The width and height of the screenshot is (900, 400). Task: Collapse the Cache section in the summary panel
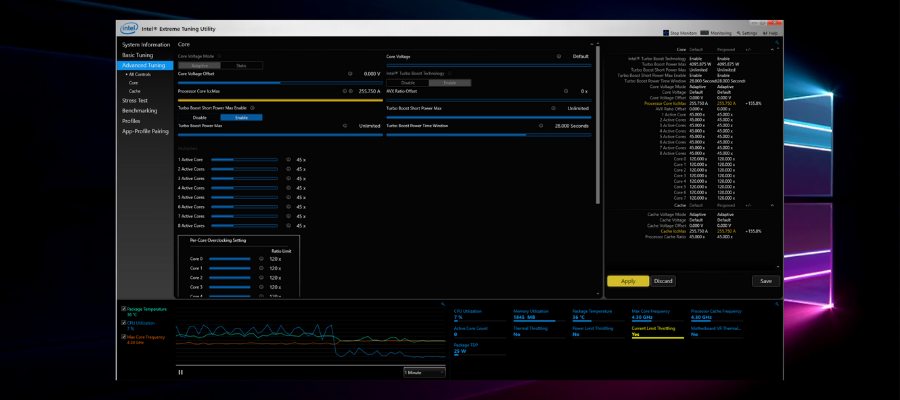coord(771,205)
